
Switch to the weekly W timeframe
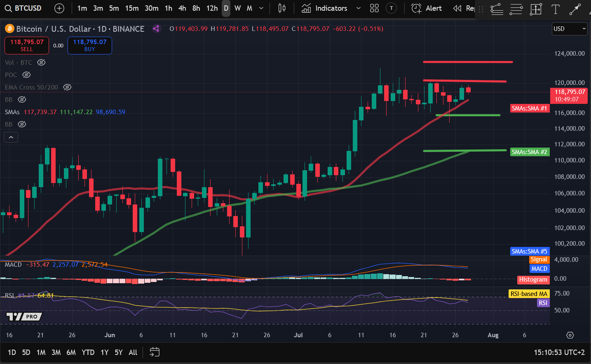[x=238, y=8]
